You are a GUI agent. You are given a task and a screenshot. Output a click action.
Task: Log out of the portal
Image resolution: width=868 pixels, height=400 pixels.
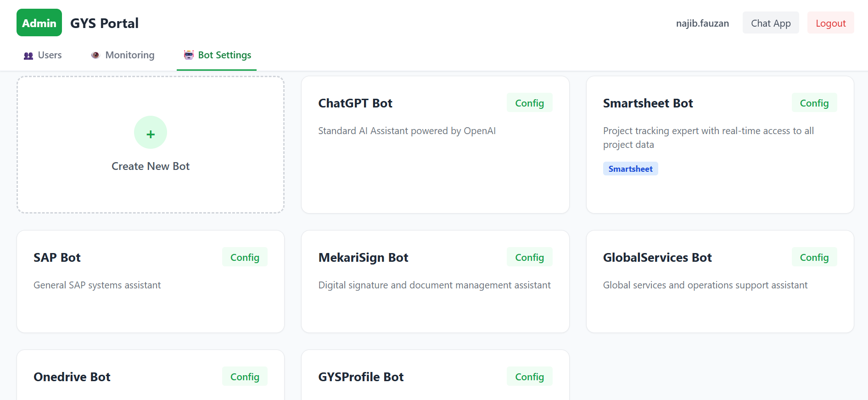(x=830, y=23)
